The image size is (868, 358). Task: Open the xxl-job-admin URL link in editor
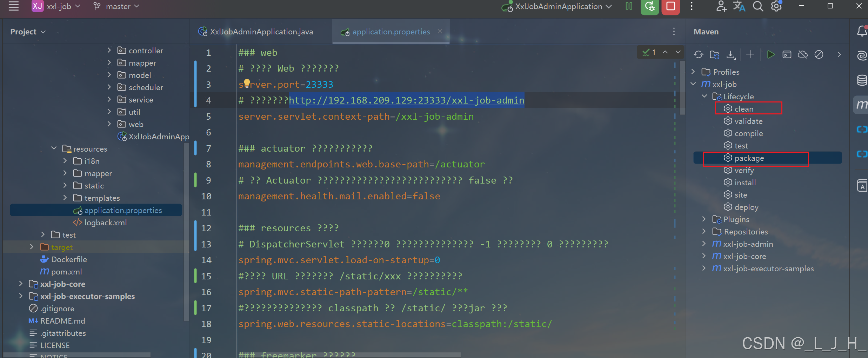click(406, 100)
